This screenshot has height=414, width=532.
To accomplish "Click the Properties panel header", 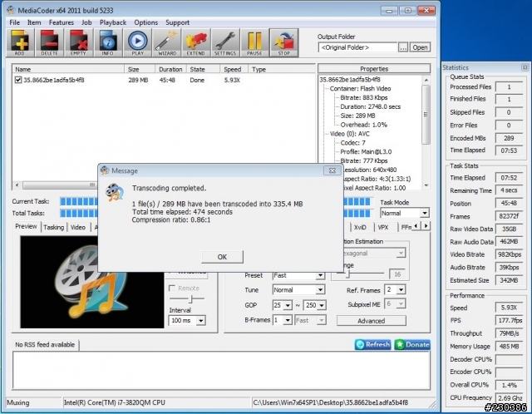I will (374, 68).
